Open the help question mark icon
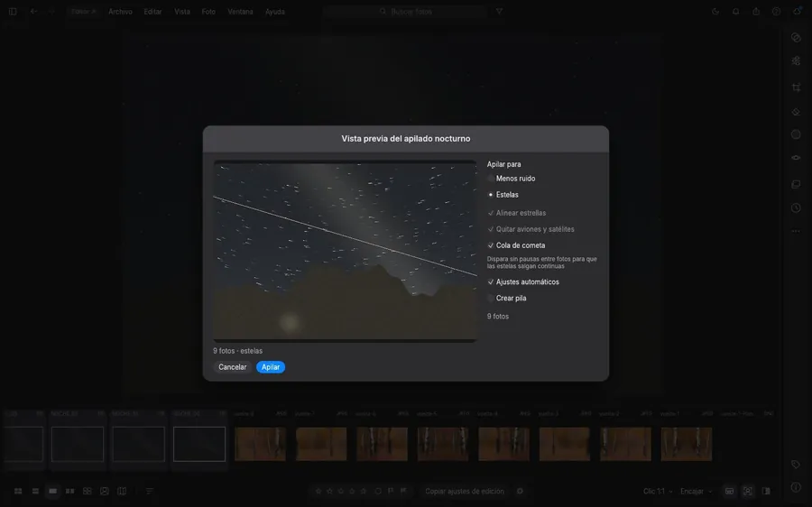Screen dimensions: 812x507 pos(776,12)
